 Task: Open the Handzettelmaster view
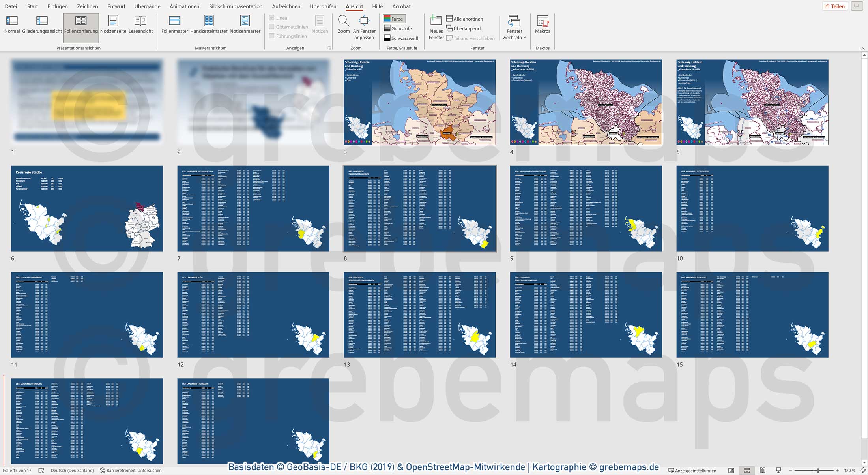209,26
